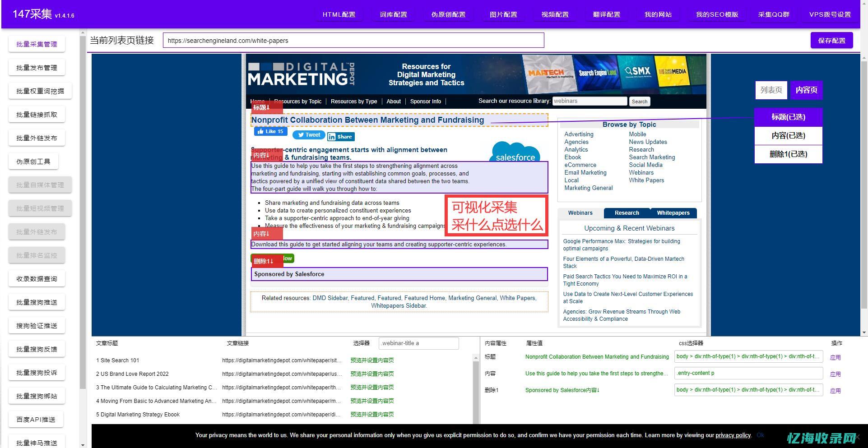
Task: Open the 伪原创配置 menu
Action: point(448,14)
